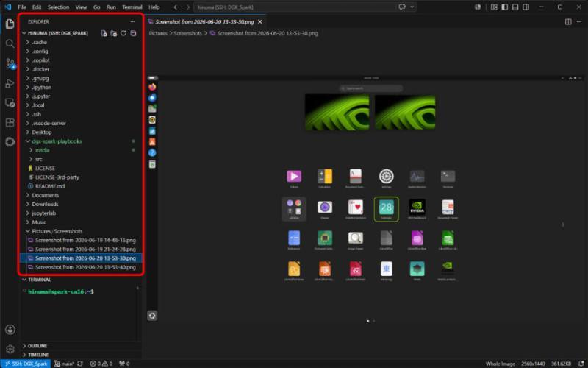Open the editor More Actions ellipsis
This screenshot has height=368, width=588.
click(580, 22)
